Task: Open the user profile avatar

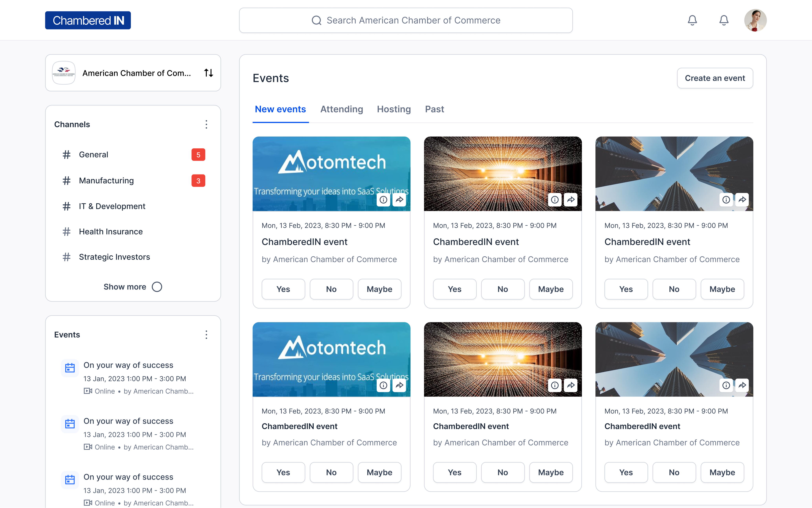Action: click(755, 20)
